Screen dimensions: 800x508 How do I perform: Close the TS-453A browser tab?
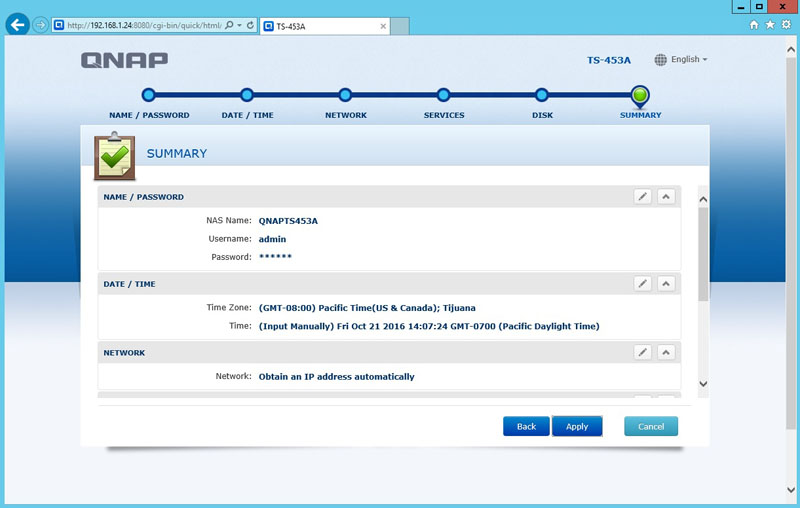coord(383,26)
